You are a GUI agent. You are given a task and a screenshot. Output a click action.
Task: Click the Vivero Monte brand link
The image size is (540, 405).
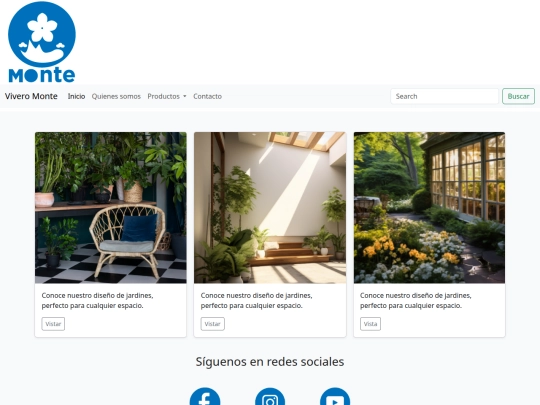(x=31, y=96)
